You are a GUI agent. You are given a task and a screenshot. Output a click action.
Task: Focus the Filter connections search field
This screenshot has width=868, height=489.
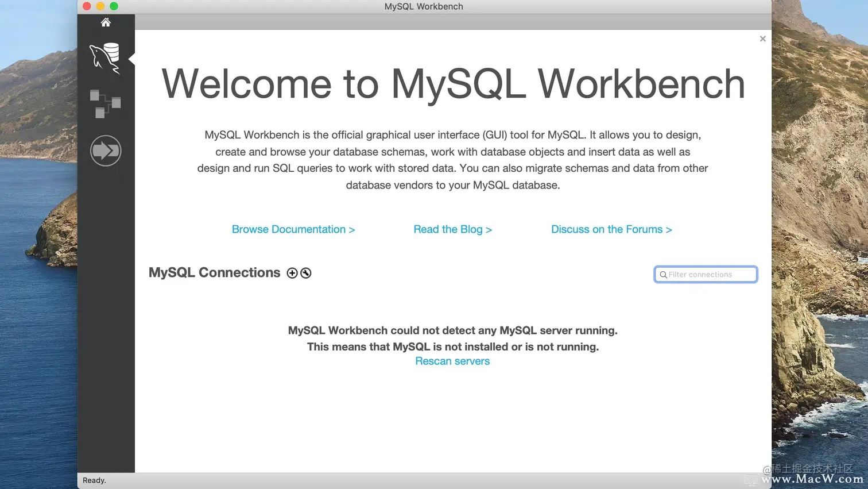(706, 275)
